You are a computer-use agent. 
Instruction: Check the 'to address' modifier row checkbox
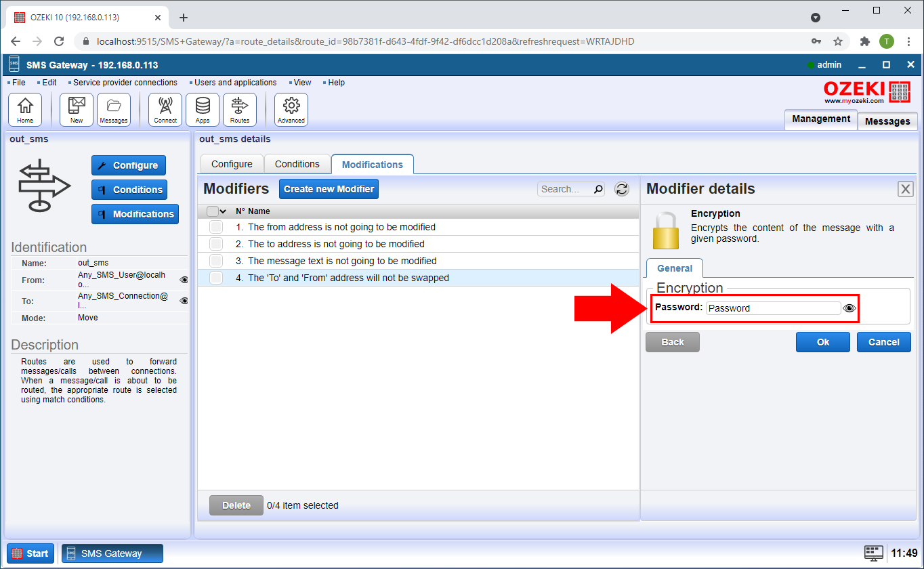tap(216, 244)
